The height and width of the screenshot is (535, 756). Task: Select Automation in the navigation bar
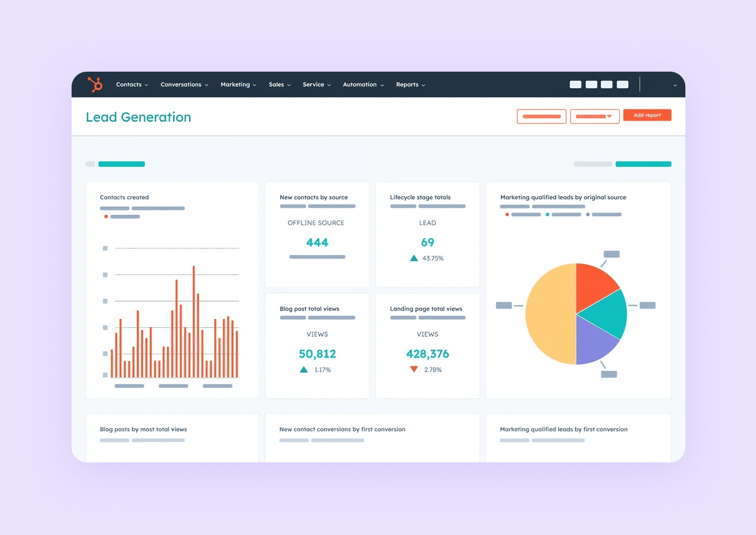(x=363, y=85)
